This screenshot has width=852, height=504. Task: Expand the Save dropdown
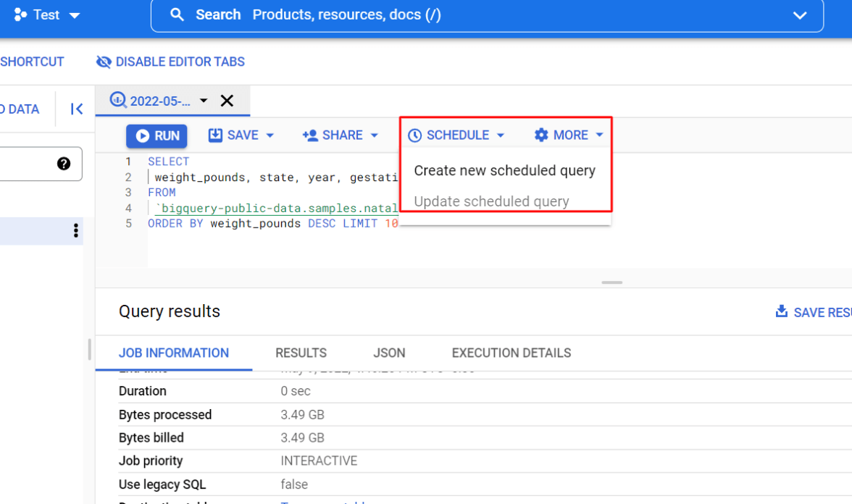pos(270,135)
